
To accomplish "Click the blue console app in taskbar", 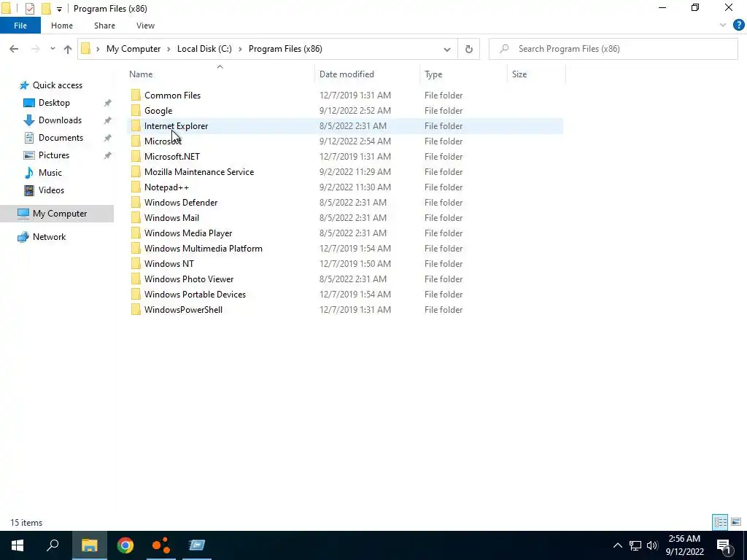I will click(x=196, y=545).
